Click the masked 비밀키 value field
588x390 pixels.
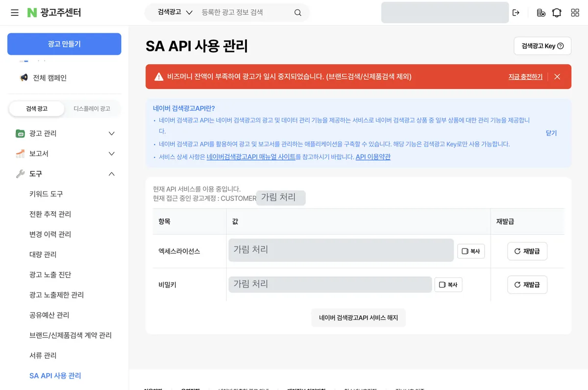(x=330, y=285)
